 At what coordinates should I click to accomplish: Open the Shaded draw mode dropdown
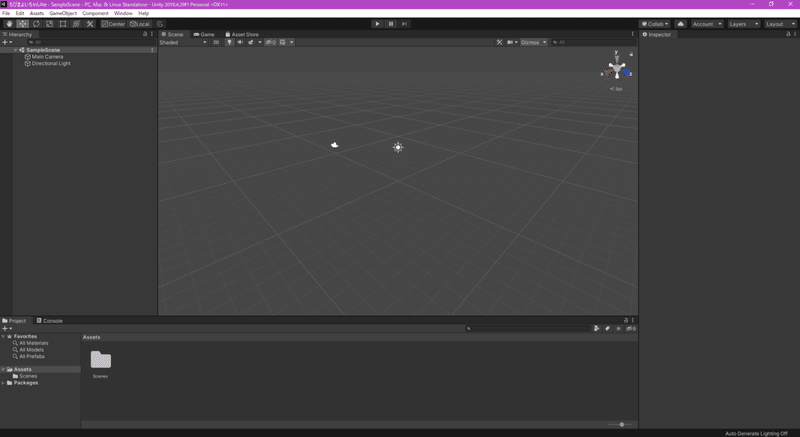point(183,42)
